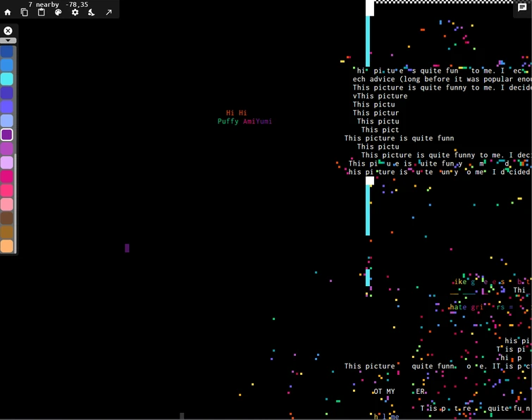532x420 pixels.
Task: Click the clipboard paste icon
Action: pos(41,13)
